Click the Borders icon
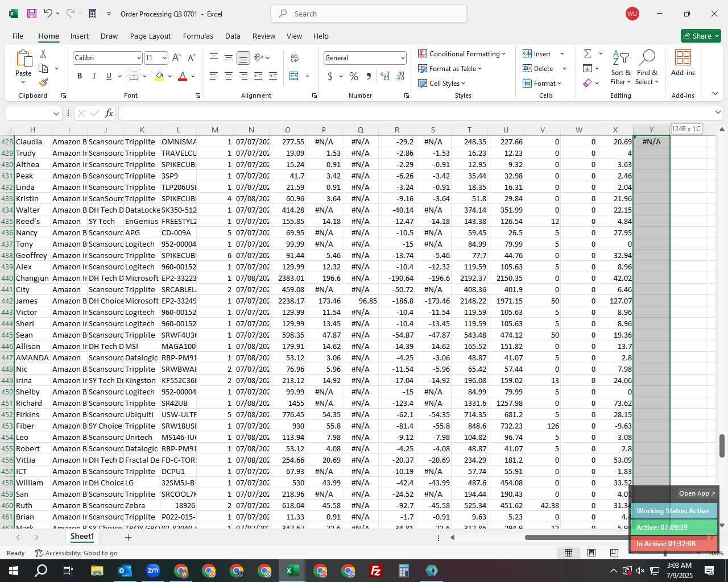 click(134, 76)
